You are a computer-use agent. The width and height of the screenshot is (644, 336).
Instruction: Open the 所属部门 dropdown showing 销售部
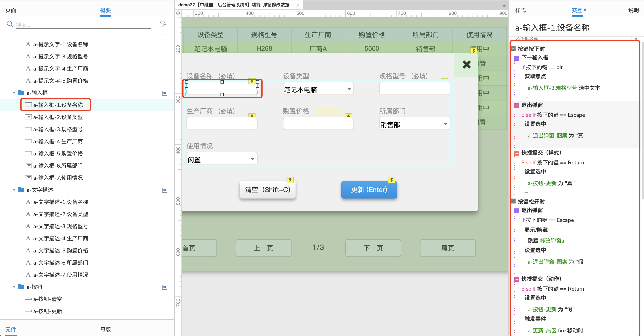coord(415,124)
